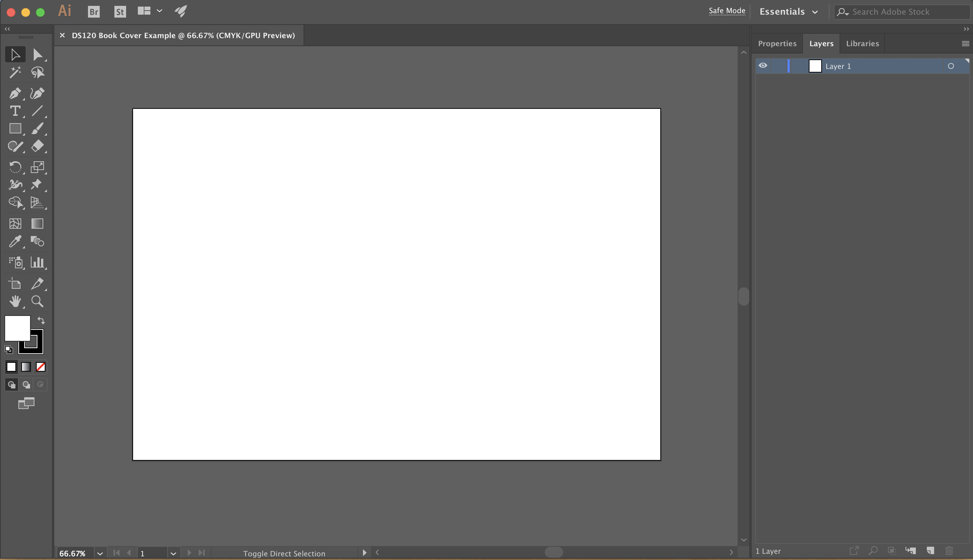Select the Gradient tool
This screenshot has width=973, height=560.
[37, 224]
